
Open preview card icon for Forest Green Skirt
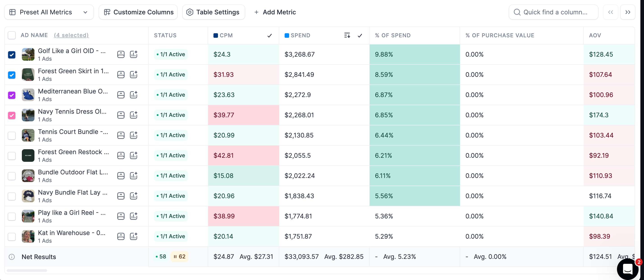tap(121, 74)
